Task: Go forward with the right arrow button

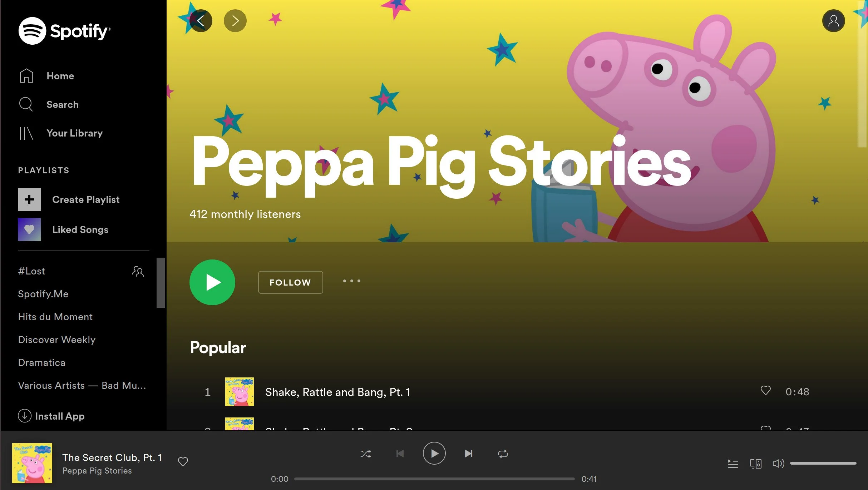Action: click(x=235, y=21)
